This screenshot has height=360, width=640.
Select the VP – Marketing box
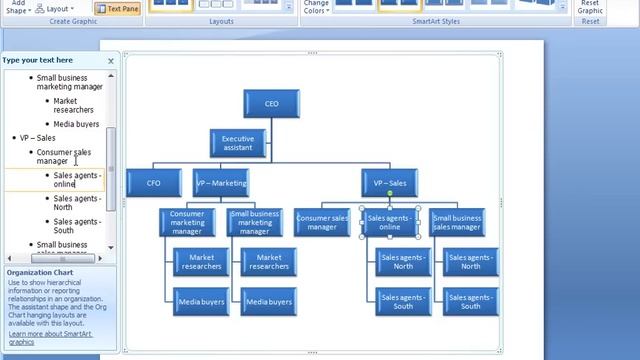(x=221, y=183)
